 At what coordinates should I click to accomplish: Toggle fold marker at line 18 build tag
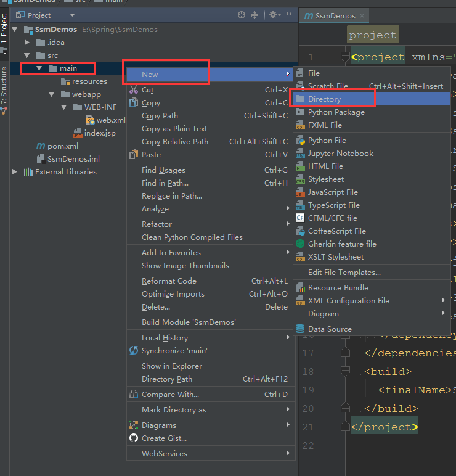point(345,371)
